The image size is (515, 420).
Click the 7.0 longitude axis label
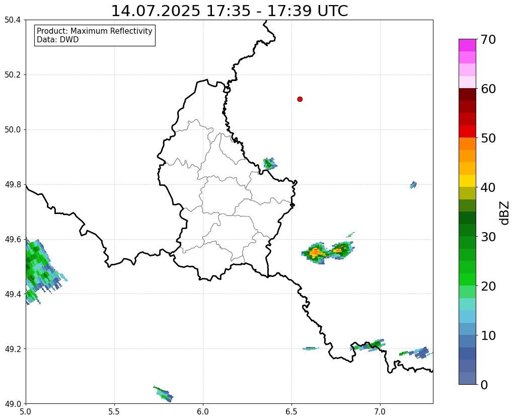point(381,412)
